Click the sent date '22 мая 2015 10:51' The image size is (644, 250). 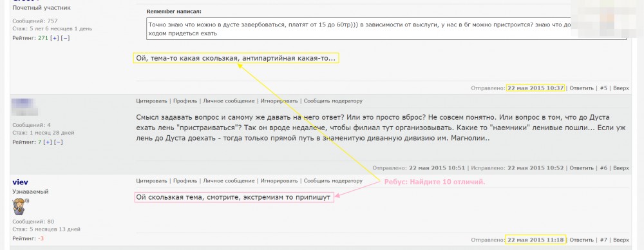pyautogui.click(x=437, y=168)
